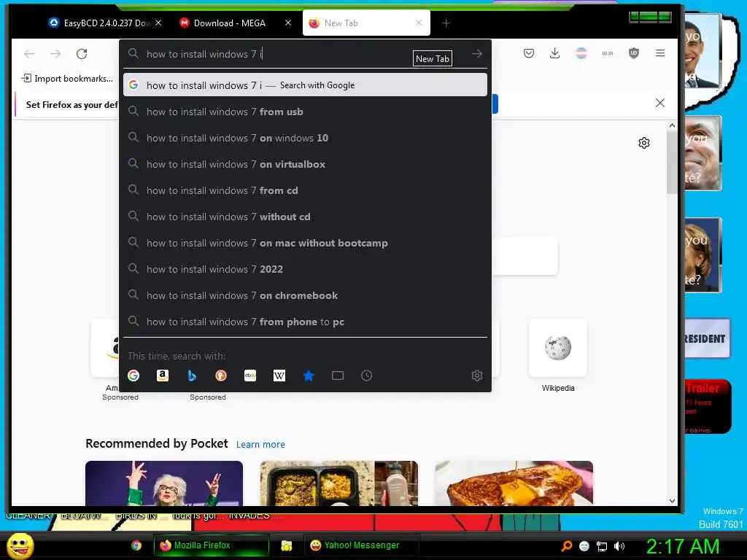Search this time with Bing icon

(192, 376)
